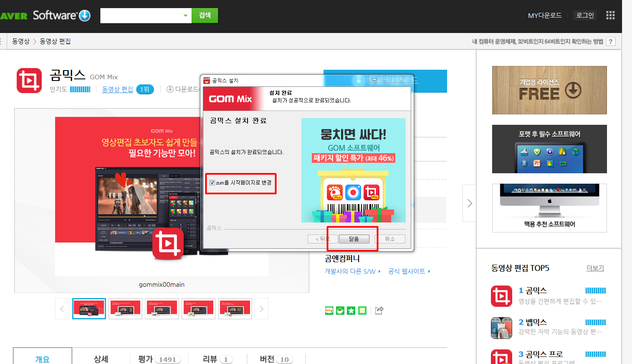This screenshot has width=632, height=364.
Task: Open the apps grid icon in header
Action: 610,15
